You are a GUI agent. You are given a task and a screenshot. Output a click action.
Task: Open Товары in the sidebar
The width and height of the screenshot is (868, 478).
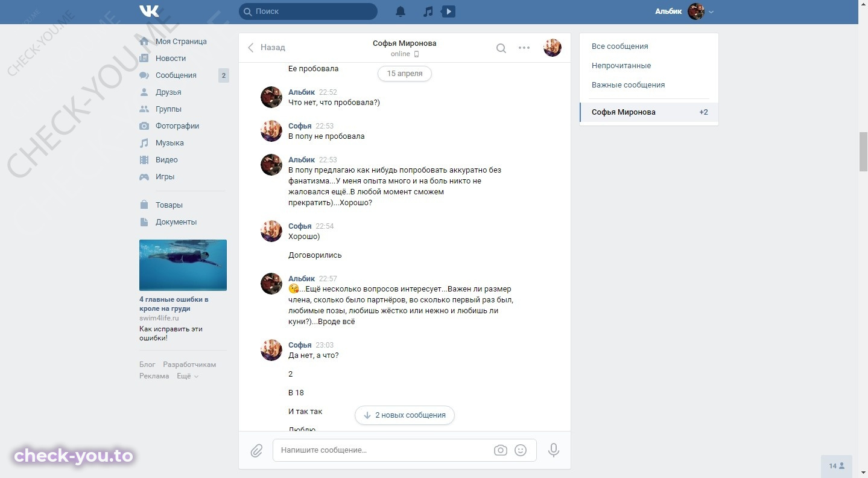click(x=169, y=205)
